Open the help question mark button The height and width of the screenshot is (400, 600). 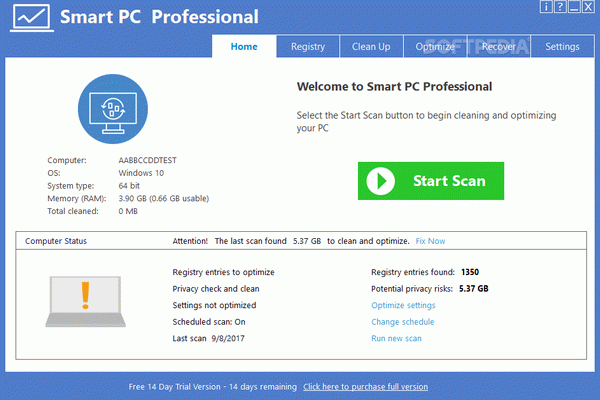point(560,7)
